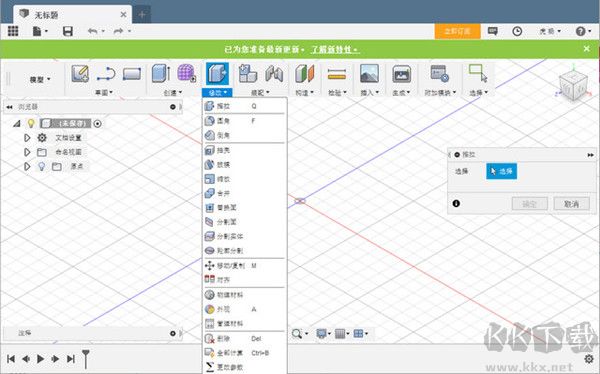Open the user account dropdown

(x=550, y=31)
